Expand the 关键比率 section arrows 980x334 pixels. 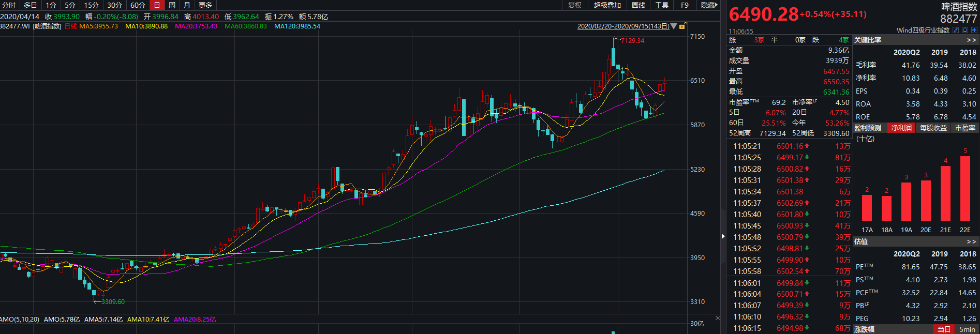971,40
